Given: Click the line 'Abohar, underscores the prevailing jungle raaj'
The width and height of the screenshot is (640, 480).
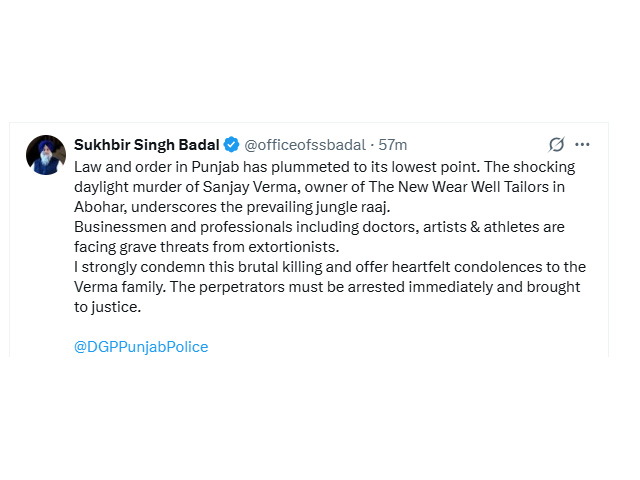Looking at the screenshot, I should click(x=232, y=207).
